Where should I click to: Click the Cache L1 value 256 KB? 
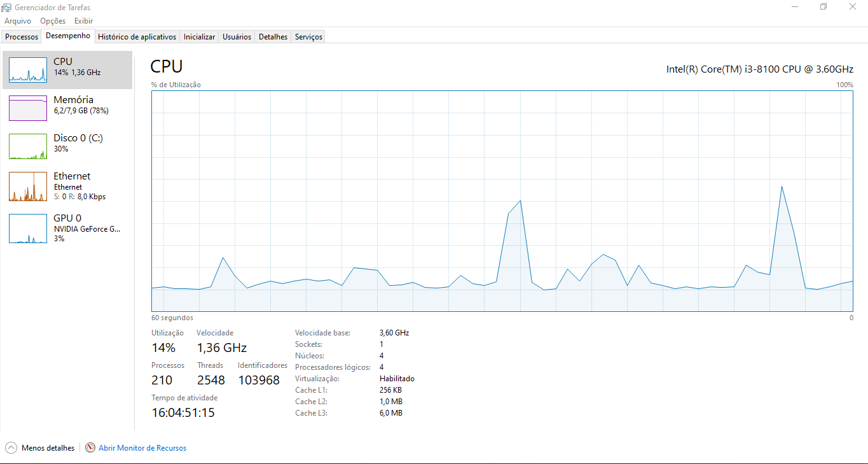390,390
